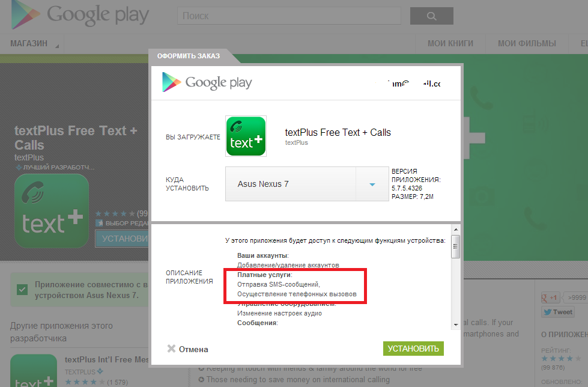
Task: Cancel the order with the Отмена link
Action: [193, 350]
